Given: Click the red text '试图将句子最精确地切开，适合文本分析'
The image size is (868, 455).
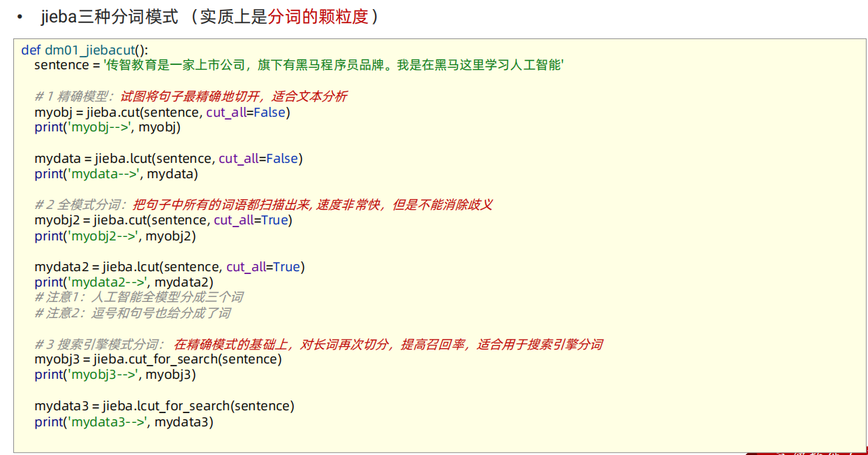Looking at the screenshot, I should click(234, 96).
